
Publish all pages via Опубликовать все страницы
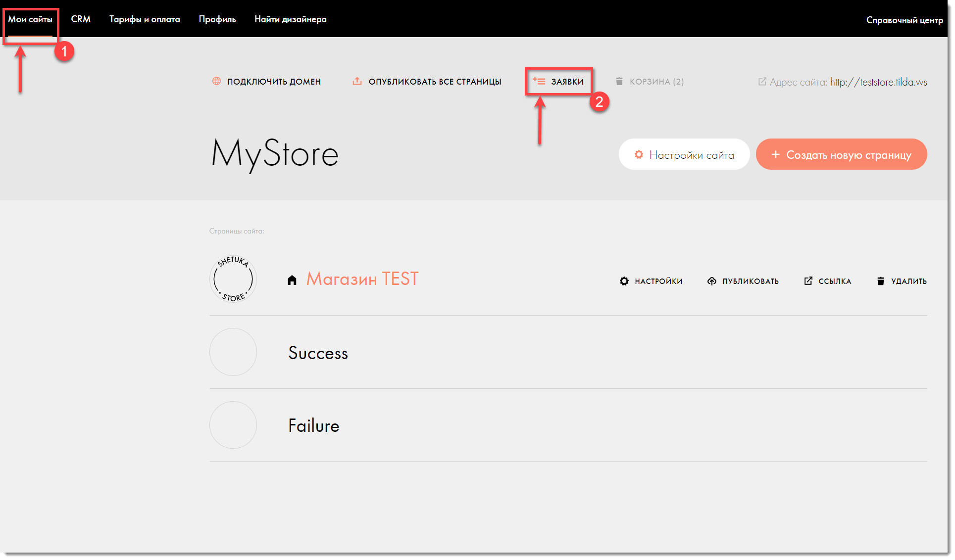point(435,82)
